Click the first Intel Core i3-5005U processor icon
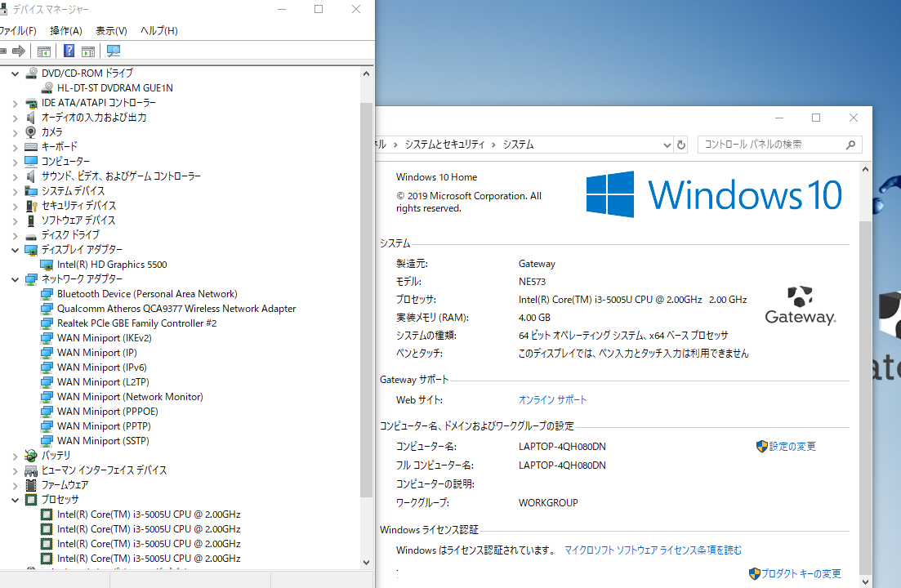The height and width of the screenshot is (588, 901). 47,514
